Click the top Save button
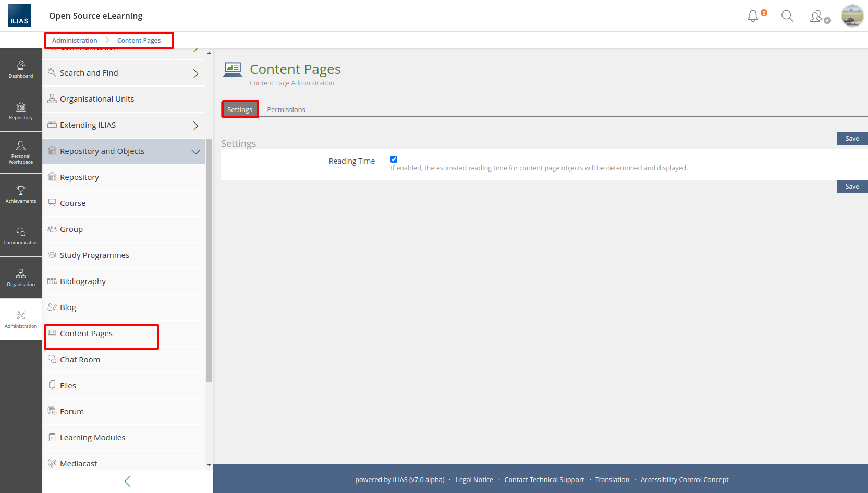This screenshot has height=493, width=868. 852,138
